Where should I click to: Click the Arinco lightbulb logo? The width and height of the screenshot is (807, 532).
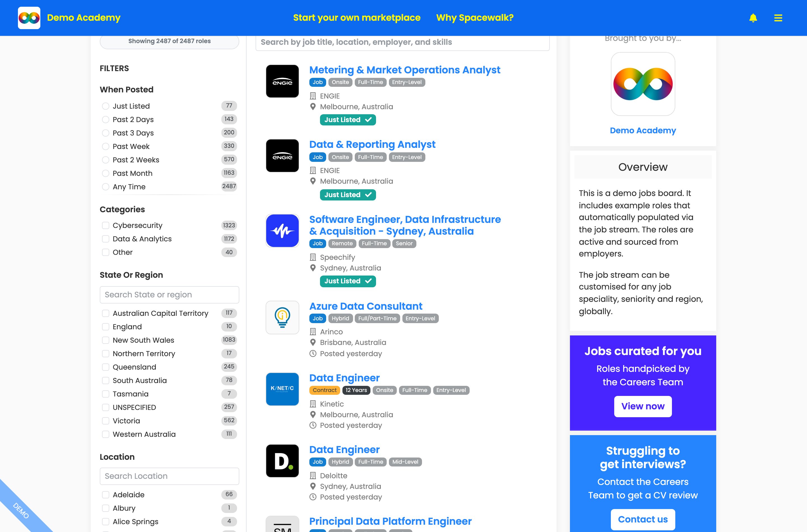(x=282, y=317)
